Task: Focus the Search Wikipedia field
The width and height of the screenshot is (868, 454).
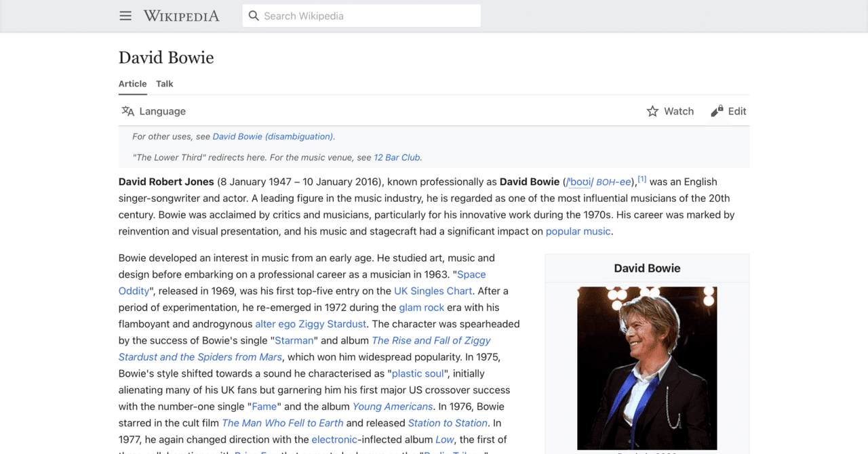Action: click(361, 16)
